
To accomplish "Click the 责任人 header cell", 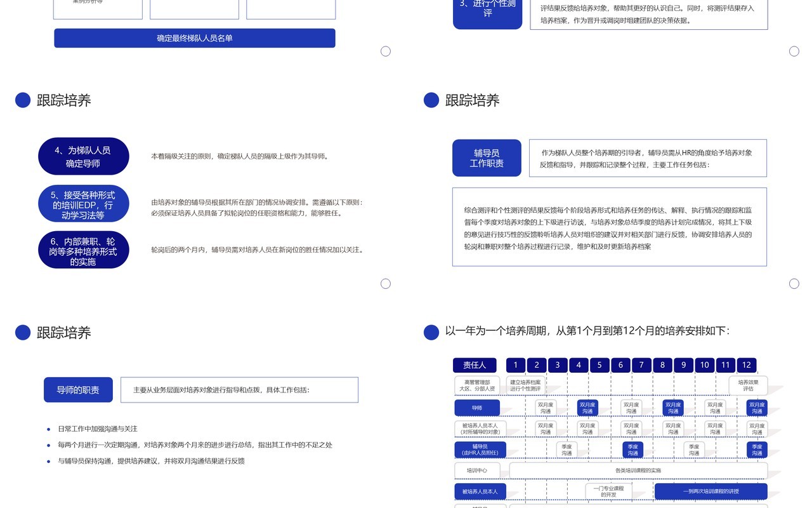I will tap(475, 365).
